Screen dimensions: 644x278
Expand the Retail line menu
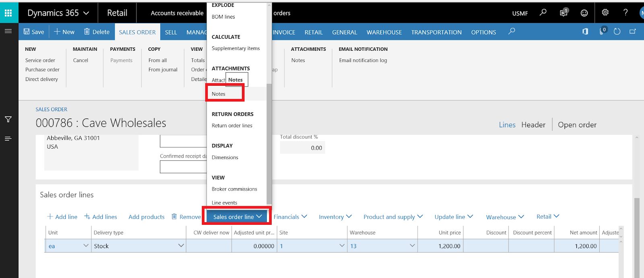pyautogui.click(x=548, y=216)
